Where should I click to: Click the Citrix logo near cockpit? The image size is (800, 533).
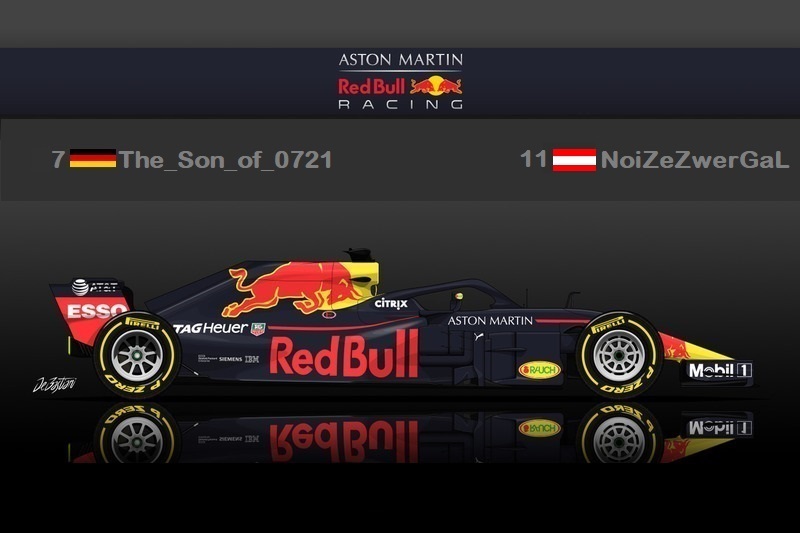[391, 303]
